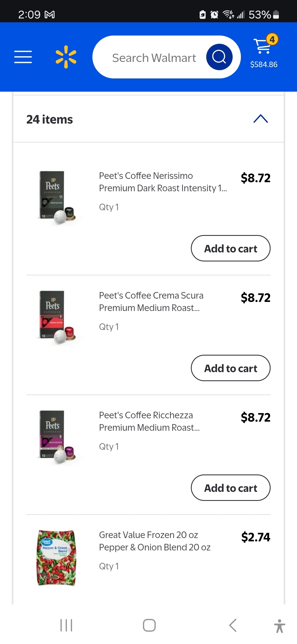
Task: Tap the Crema Scura coffee box image
Action: click(56, 317)
